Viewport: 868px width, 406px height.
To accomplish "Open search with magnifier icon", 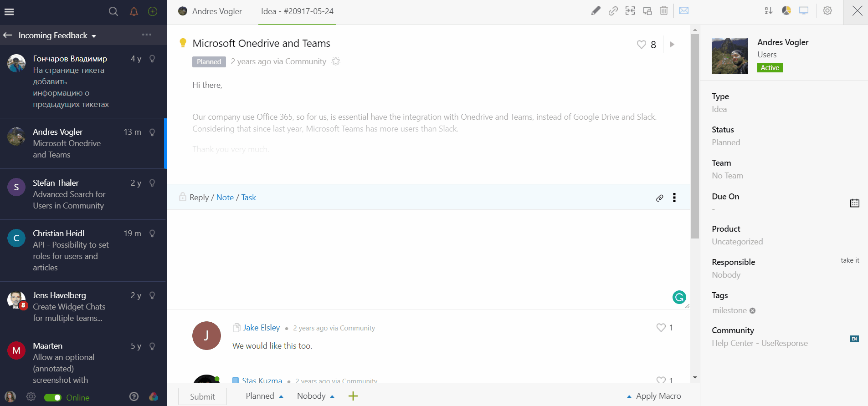I will point(113,11).
